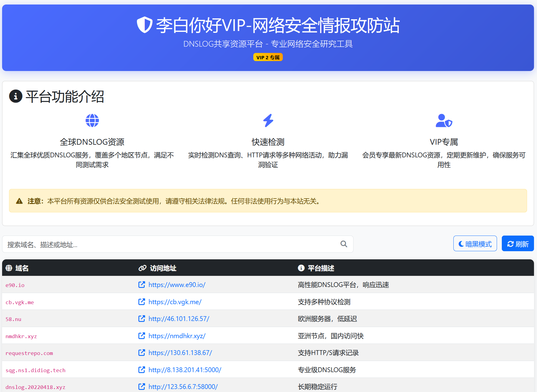Click external-link icon for https://www.e90.io/
This screenshot has height=392, width=537.
[x=142, y=285]
